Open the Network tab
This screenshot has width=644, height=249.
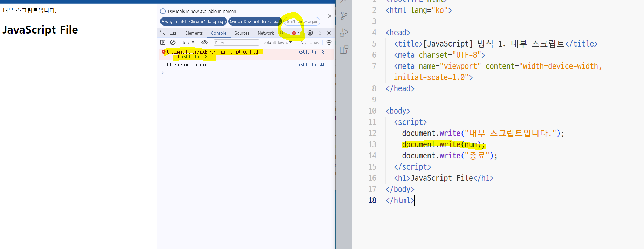(266, 33)
